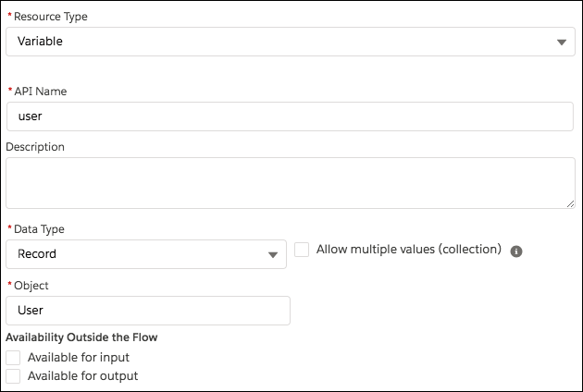This screenshot has height=392, width=583.
Task: Click the API Name field label
Action: pos(40,92)
